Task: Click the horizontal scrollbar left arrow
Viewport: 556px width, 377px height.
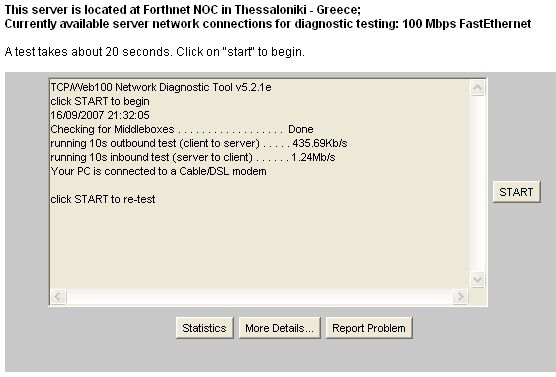Action: tap(59, 296)
